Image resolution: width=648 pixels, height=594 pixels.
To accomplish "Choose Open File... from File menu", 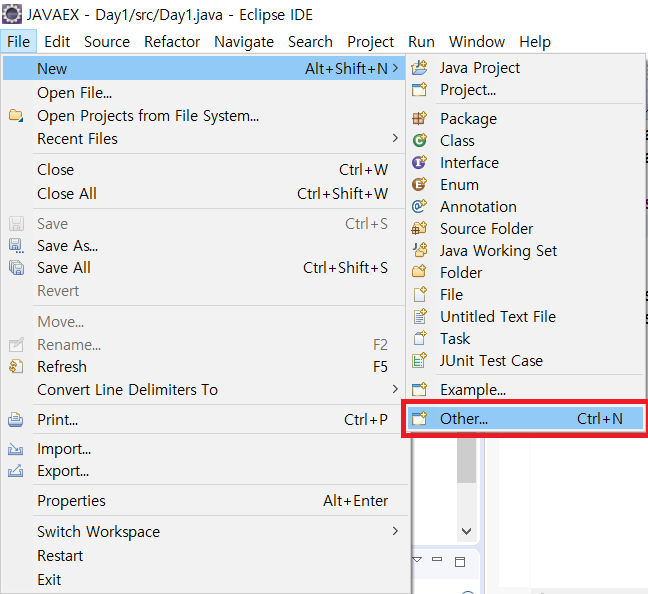I will 204,93.
